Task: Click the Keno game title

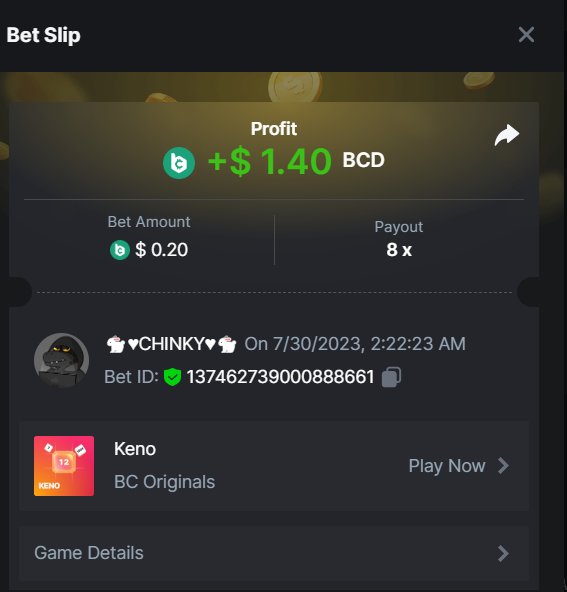Action: pyautogui.click(x=135, y=449)
